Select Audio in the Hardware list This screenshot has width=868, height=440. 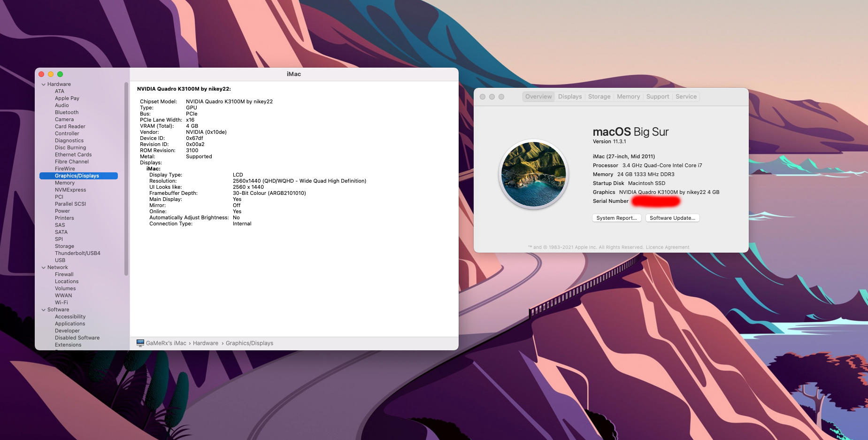[x=62, y=106]
